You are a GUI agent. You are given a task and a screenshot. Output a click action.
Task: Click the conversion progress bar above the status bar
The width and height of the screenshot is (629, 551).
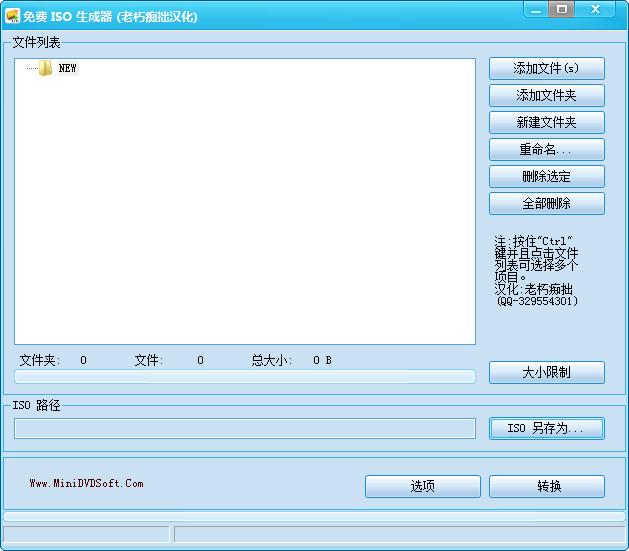pos(314,516)
